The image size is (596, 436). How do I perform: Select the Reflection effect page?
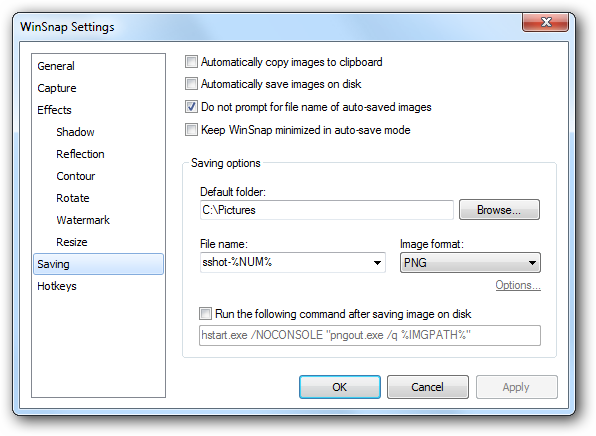(x=80, y=154)
